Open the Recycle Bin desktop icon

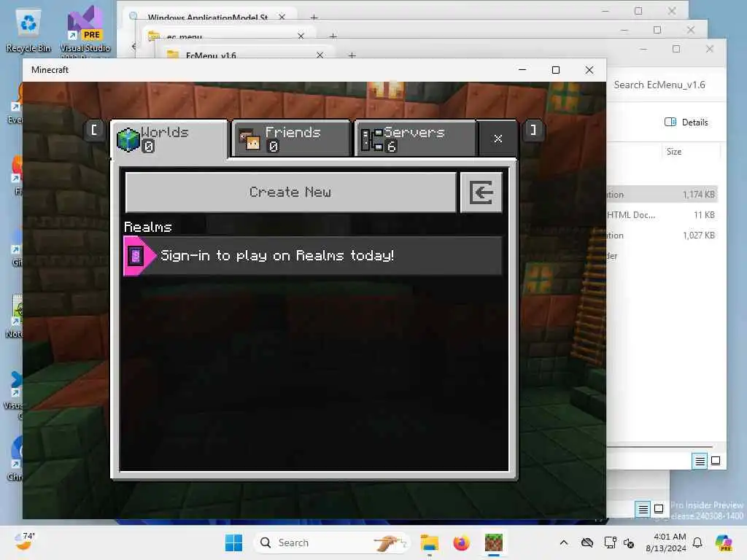coord(28,31)
